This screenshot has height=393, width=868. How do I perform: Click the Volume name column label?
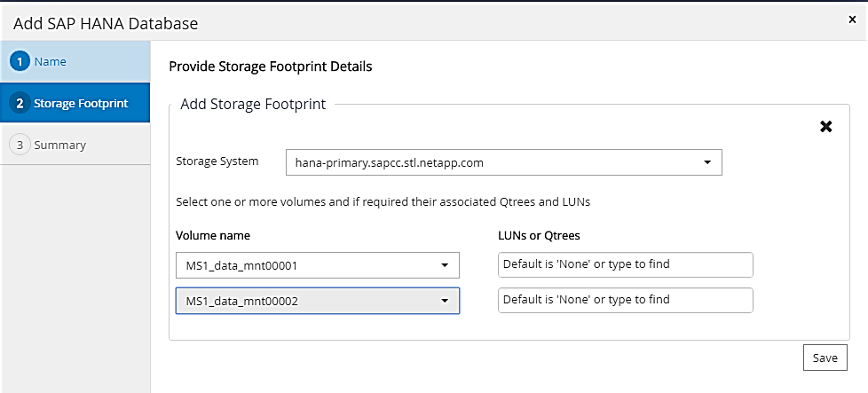point(212,235)
